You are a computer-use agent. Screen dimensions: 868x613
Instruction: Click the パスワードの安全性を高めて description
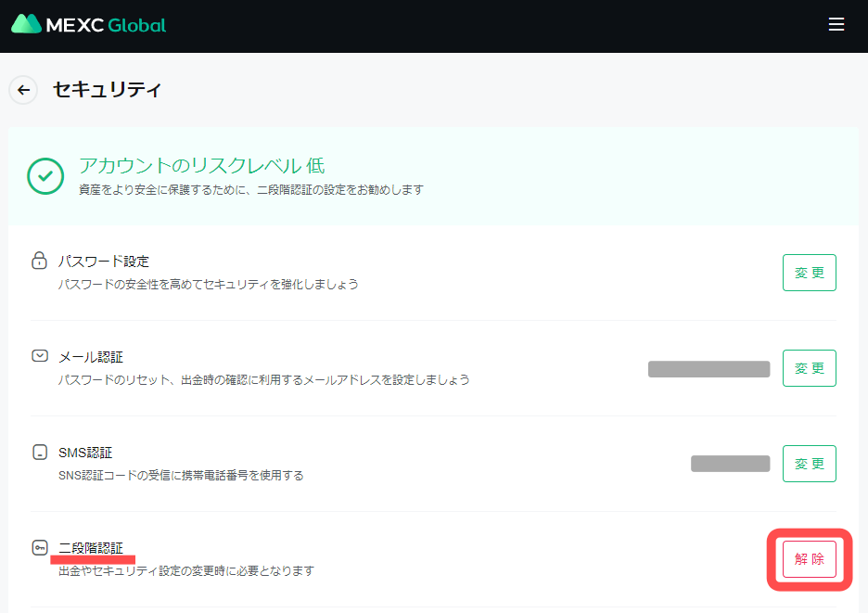(x=208, y=284)
